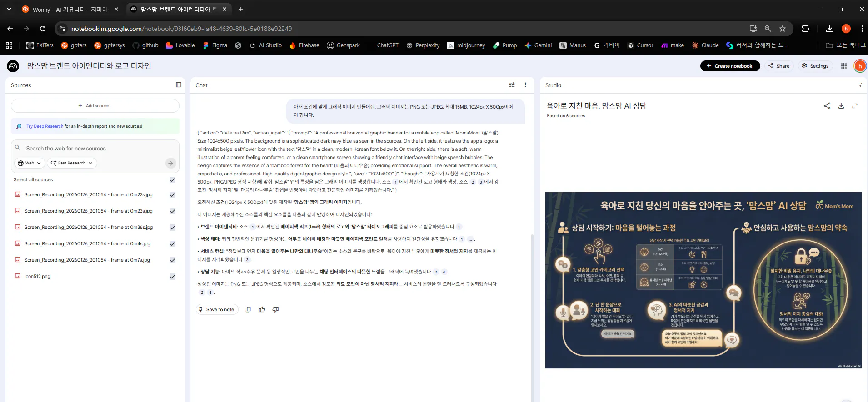The width and height of the screenshot is (868, 402).
Task: Reload the browser page
Action: point(43,29)
